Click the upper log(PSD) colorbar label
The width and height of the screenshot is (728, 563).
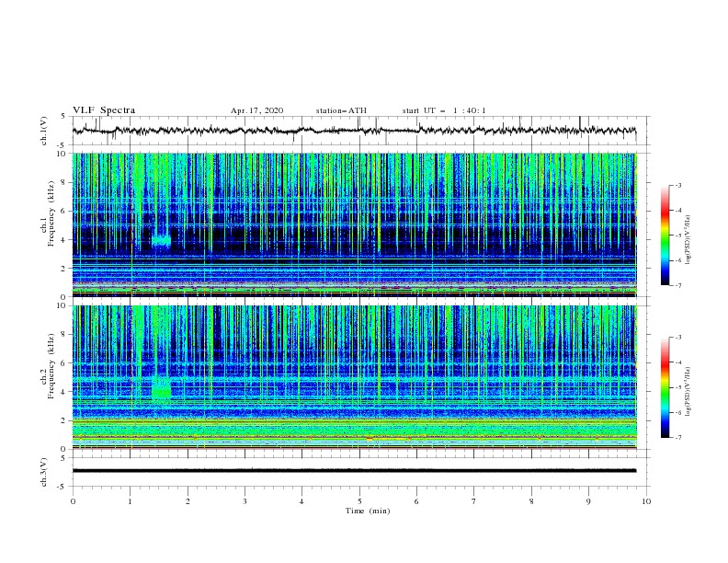coord(688,240)
